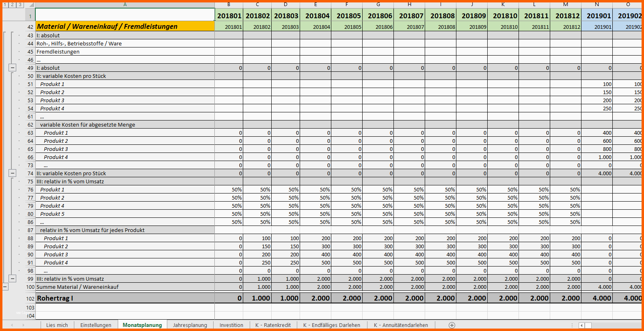Go to K - Ratenkredit sheet tab
644x331 pixels.
pyautogui.click(x=273, y=325)
